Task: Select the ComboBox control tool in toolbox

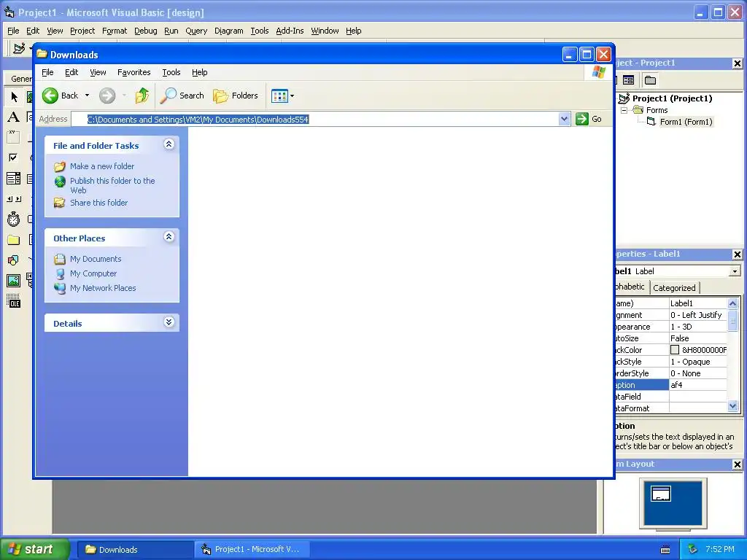Action: (x=14, y=178)
